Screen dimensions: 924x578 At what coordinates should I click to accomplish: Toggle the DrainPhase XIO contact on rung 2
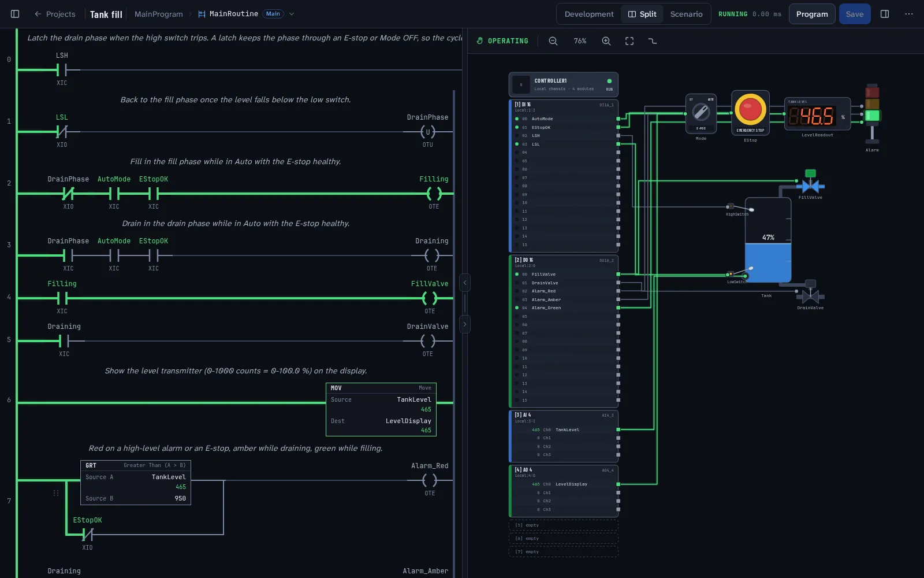click(68, 194)
